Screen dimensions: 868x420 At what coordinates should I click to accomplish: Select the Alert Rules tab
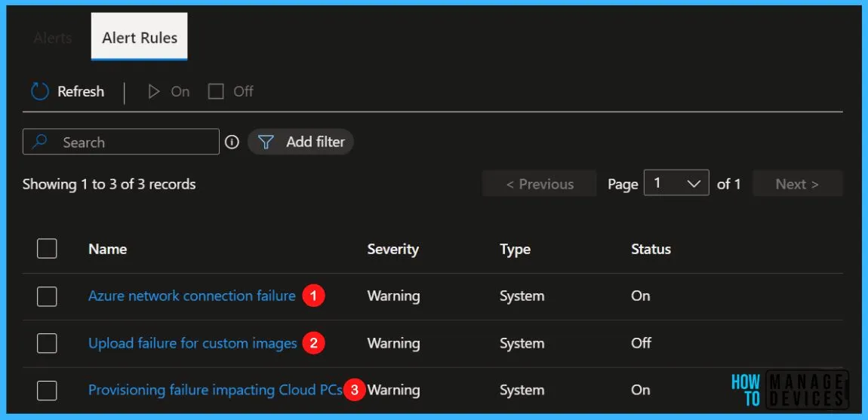[x=140, y=38]
